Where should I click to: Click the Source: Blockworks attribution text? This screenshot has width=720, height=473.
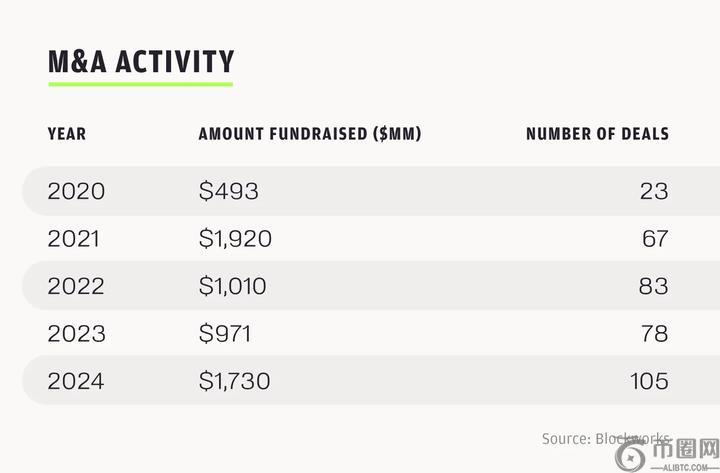[605, 438]
